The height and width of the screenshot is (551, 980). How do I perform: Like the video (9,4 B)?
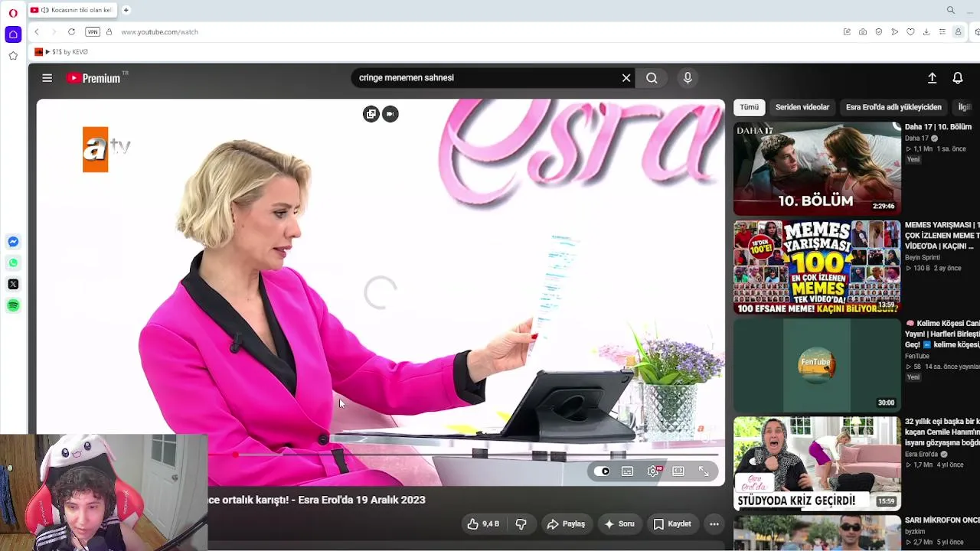click(483, 524)
